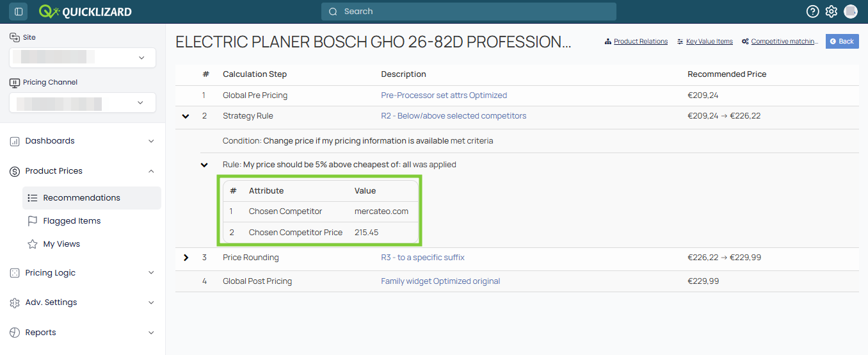This screenshot has width=868, height=355.
Task: Click the Dashboards chart icon
Action: click(x=15, y=141)
